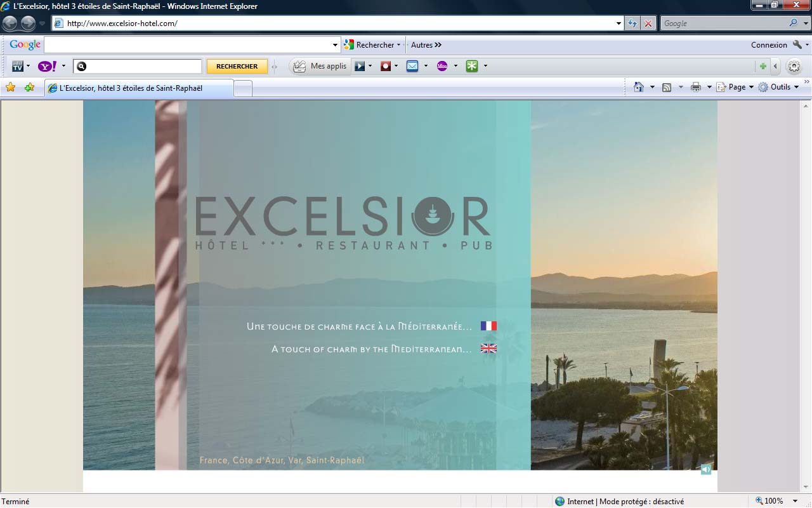The height and width of the screenshot is (508, 812).
Task: Open the 100% zoom level control
Action: [769, 501]
